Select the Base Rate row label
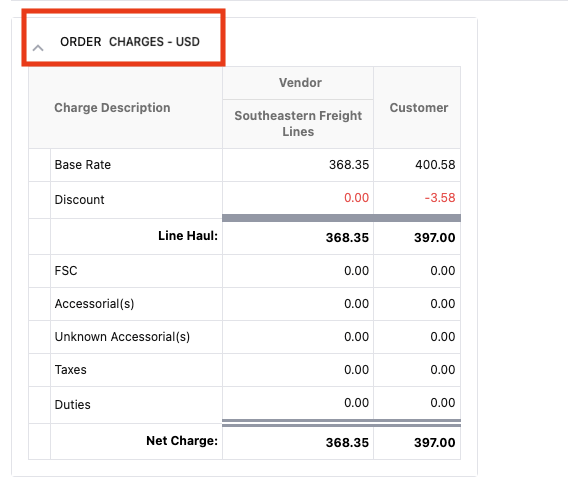568x490 pixels. pyautogui.click(x=83, y=165)
